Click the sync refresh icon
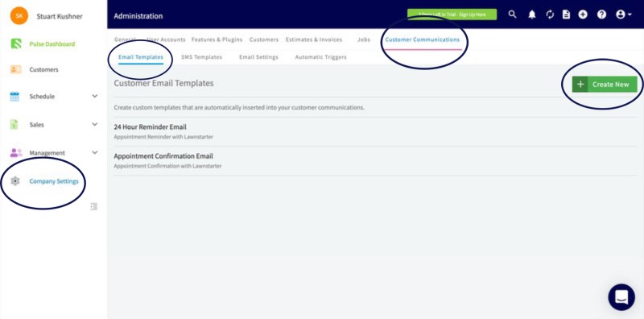The image size is (644, 319). pyautogui.click(x=550, y=14)
